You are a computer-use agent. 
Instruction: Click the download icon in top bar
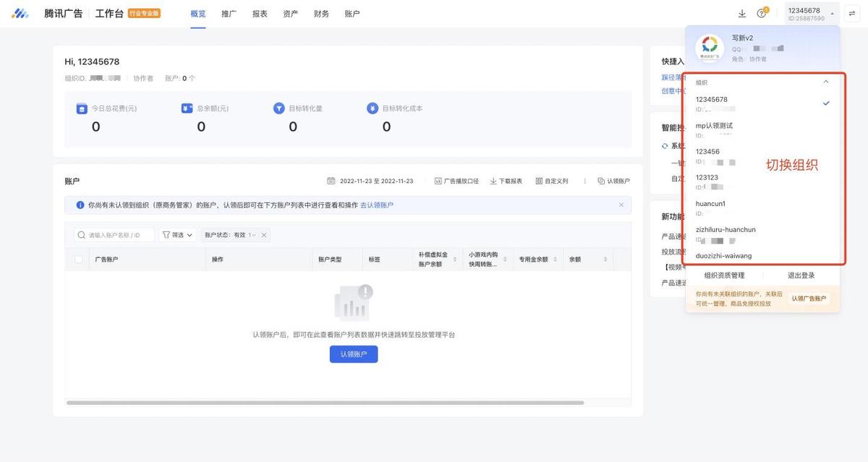[x=741, y=14]
